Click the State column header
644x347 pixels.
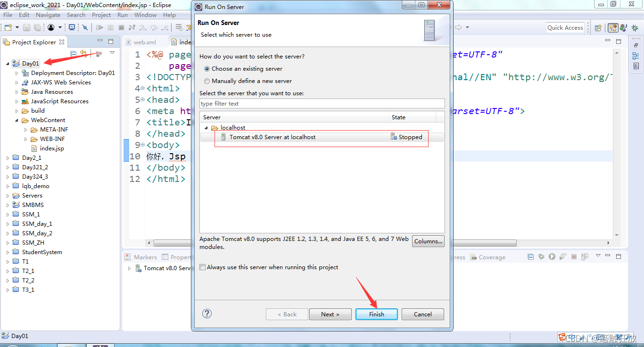(x=413, y=117)
